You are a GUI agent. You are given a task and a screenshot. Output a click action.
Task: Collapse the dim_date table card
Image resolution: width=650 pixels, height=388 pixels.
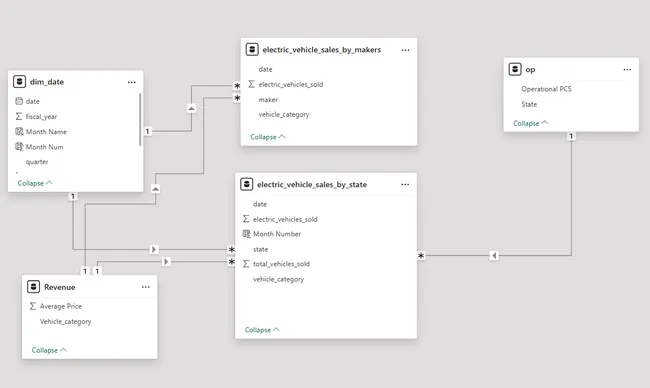click(x=35, y=183)
